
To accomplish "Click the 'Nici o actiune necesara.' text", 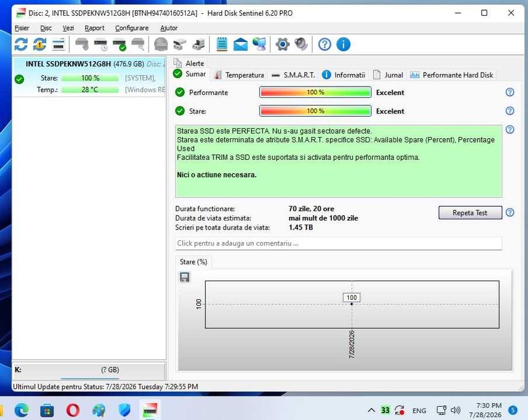I will coord(216,175).
